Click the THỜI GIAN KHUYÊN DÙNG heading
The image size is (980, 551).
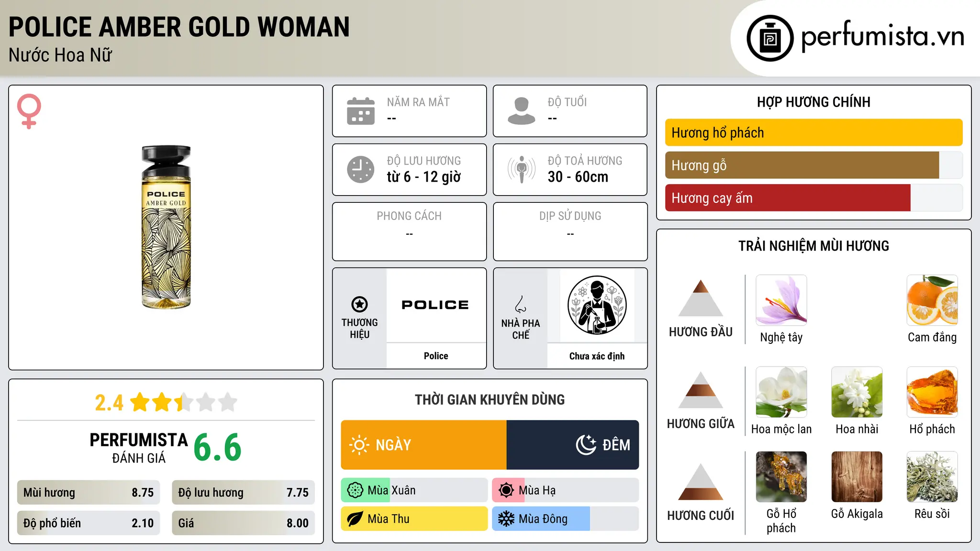click(x=490, y=399)
